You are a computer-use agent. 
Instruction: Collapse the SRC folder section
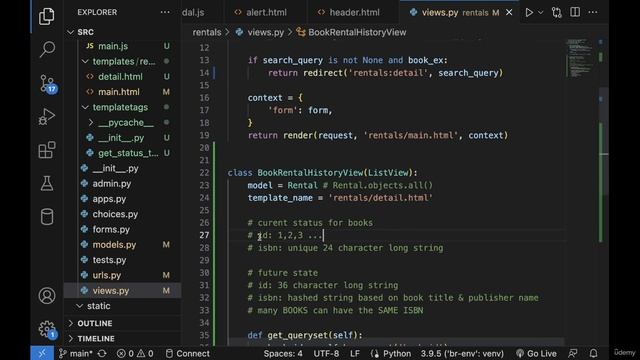click(x=122, y=32)
